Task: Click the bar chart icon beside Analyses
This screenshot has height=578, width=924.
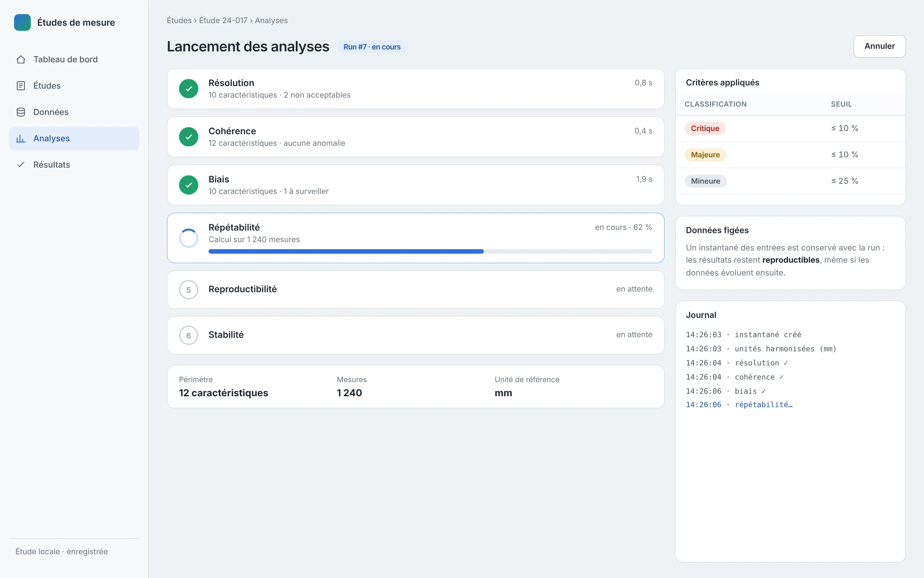Action: coord(21,138)
